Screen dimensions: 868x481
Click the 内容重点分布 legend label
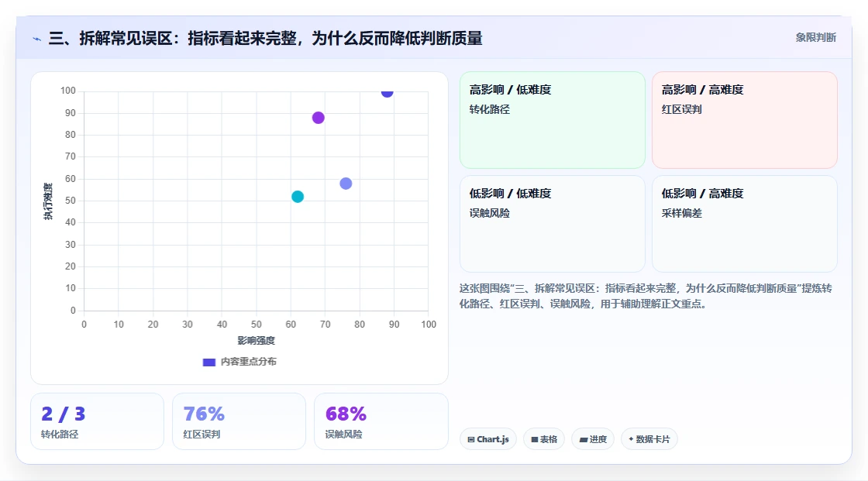tap(249, 362)
